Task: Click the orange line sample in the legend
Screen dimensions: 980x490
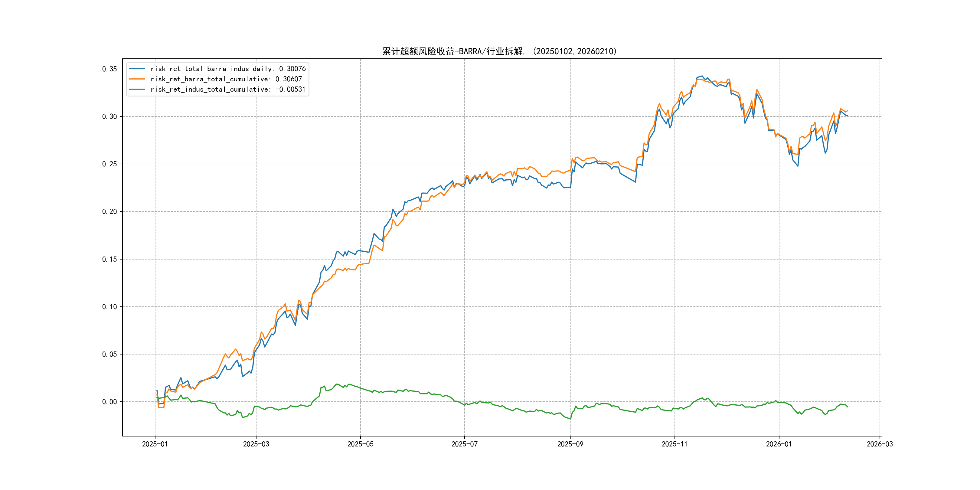Action: click(x=137, y=79)
